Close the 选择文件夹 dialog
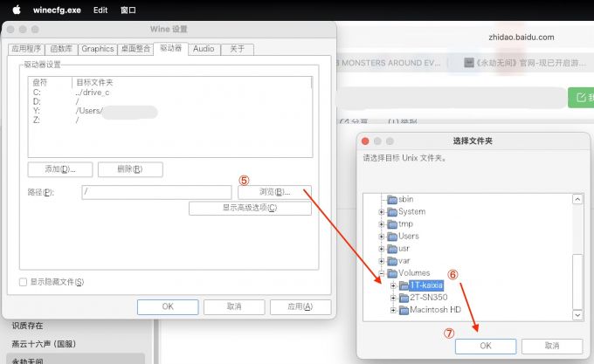The image size is (594, 364). [x=365, y=141]
